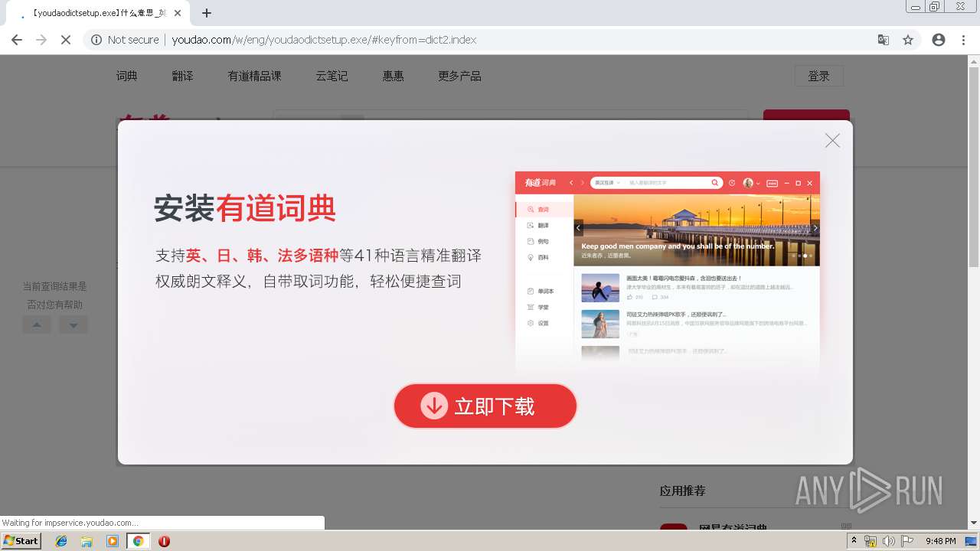
Task: Open the media player taskbar icon
Action: [113, 541]
